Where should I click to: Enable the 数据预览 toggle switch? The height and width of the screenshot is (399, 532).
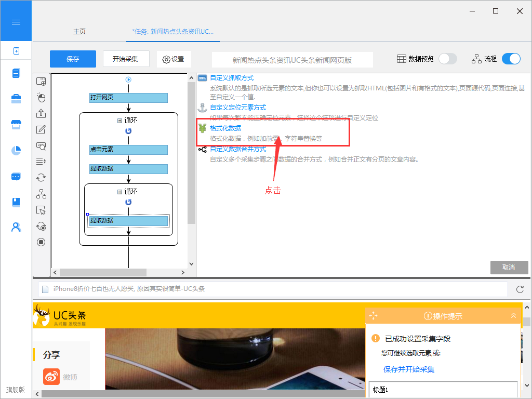click(447, 59)
